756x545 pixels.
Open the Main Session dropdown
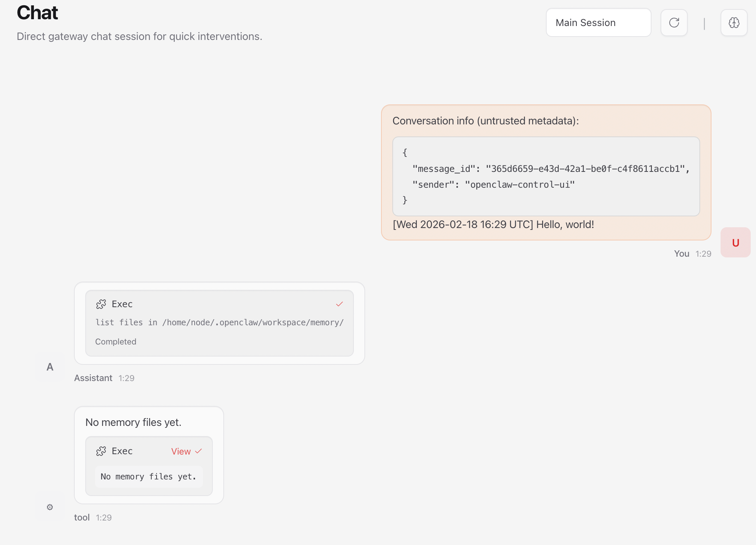click(598, 23)
